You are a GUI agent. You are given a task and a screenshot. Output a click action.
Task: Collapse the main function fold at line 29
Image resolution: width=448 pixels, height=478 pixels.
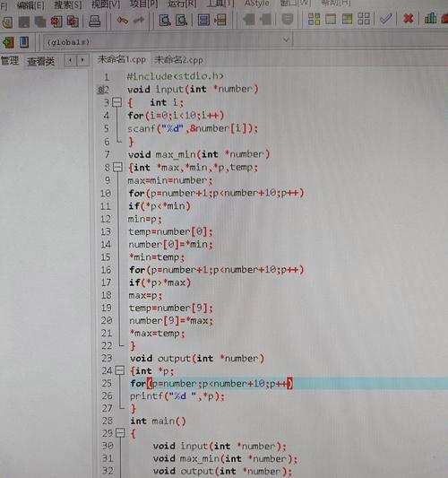tap(121, 433)
